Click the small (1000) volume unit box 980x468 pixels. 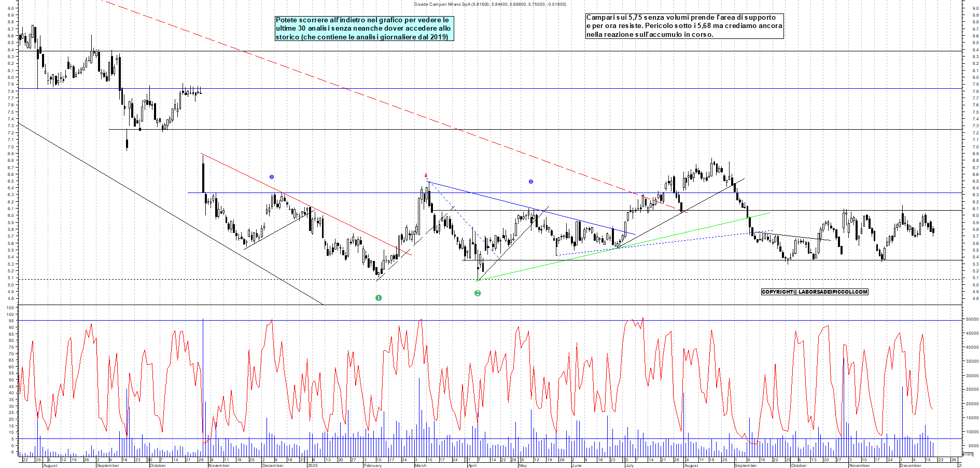point(968,454)
